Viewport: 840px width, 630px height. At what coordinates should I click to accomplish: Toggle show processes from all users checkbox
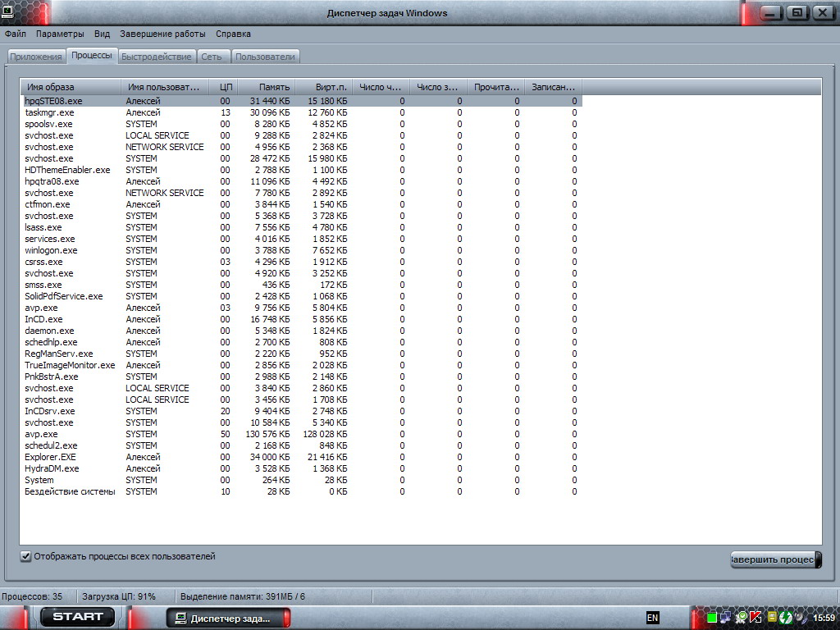[x=25, y=556]
